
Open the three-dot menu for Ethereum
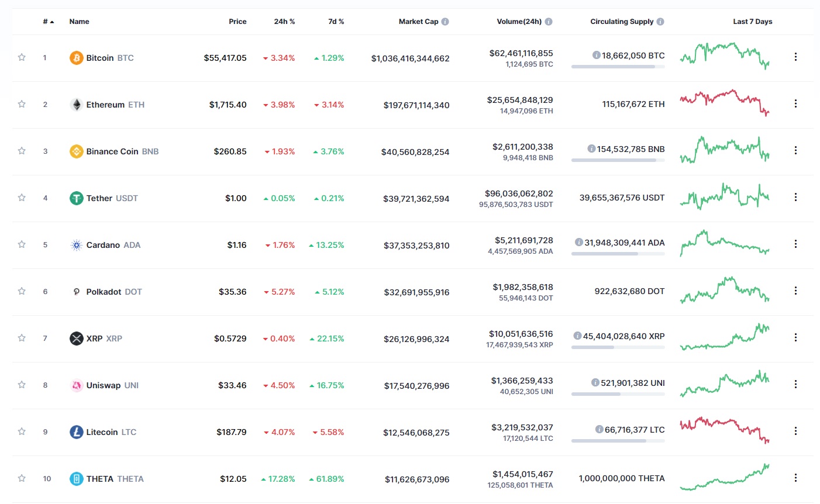(x=795, y=103)
